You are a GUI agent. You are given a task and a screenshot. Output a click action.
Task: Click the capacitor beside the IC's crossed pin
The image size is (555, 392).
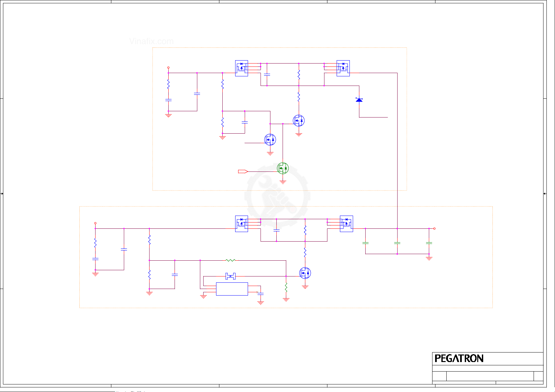[261, 293]
